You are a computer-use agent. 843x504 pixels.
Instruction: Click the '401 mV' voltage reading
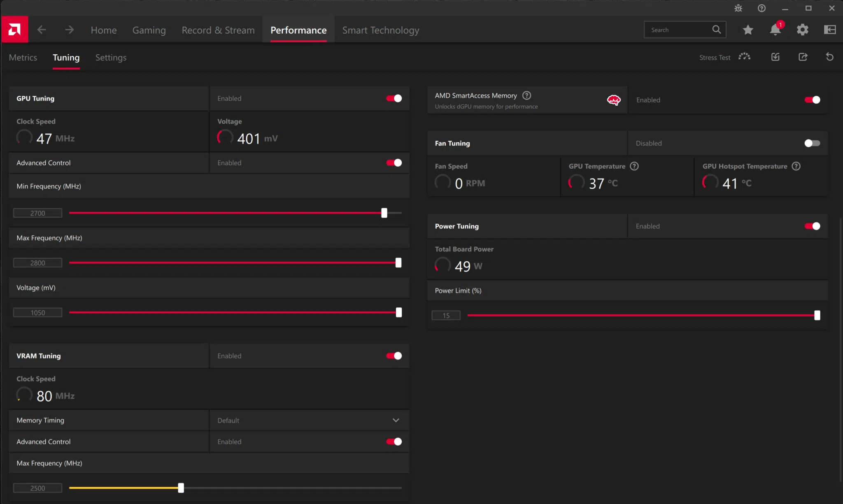pos(257,139)
